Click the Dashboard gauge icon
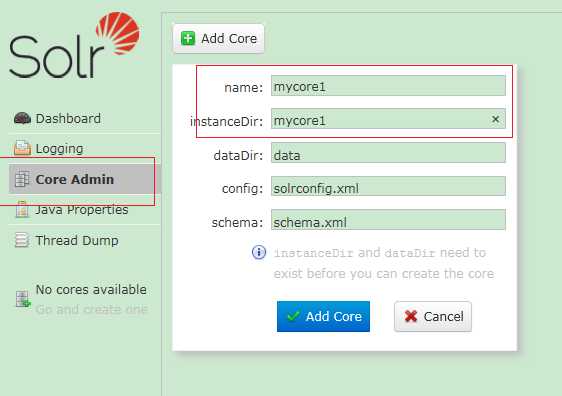The height and width of the screenshot is (396, 562). click(22, 118)
